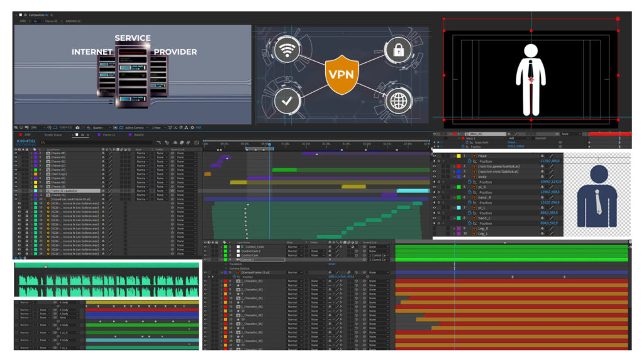The height and width of the screenshot is (362, 644).
Task: Click the Mask Path stopwatch icon
Action: [467, 143]
